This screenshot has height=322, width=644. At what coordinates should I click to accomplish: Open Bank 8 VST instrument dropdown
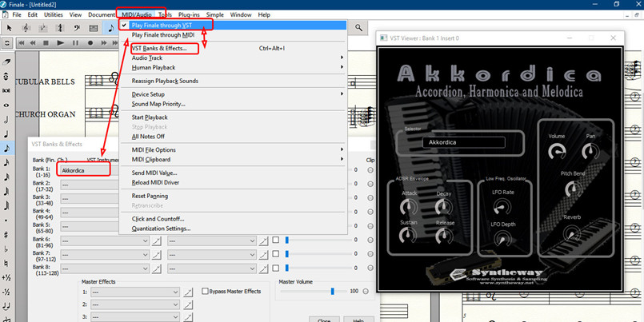point(105,268)
